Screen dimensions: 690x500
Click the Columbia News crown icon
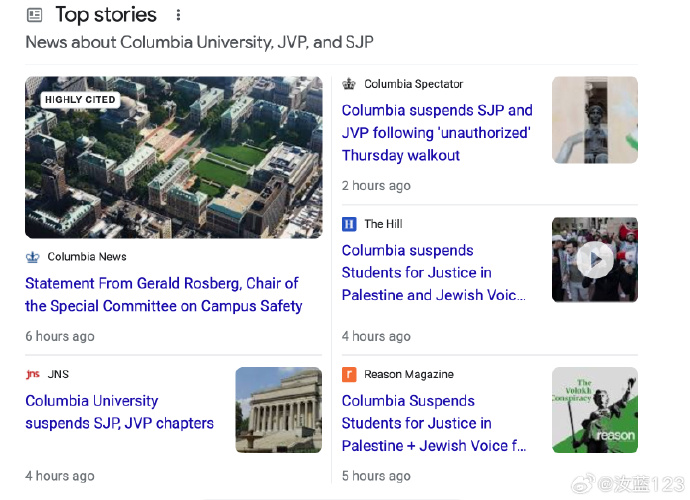[33, 257]
